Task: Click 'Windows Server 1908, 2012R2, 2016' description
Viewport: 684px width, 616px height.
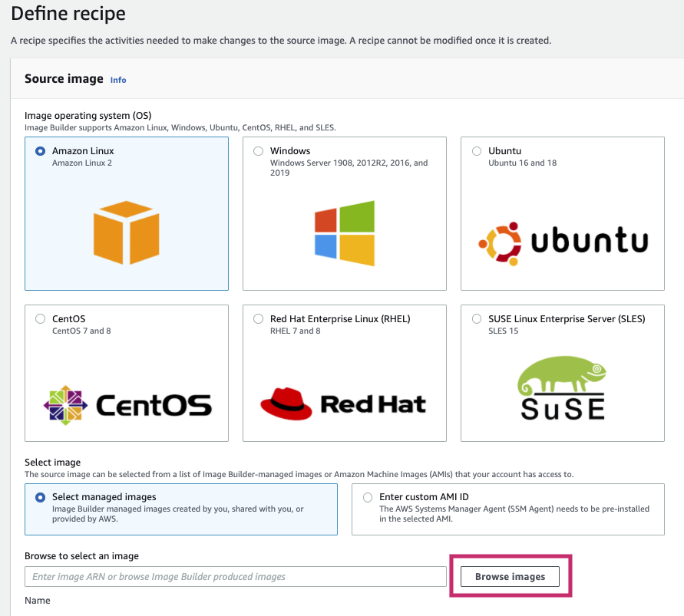Action: [x=349, y=167]
